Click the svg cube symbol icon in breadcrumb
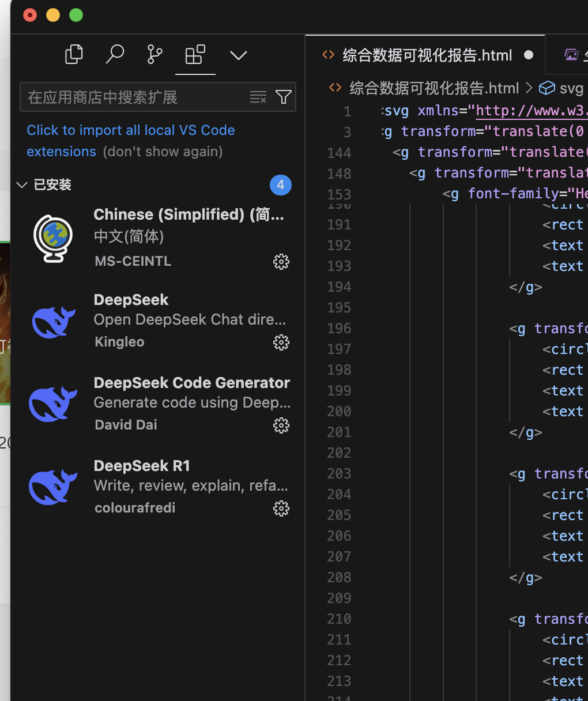The image size is (588, 701). click(x=546, y=88)
